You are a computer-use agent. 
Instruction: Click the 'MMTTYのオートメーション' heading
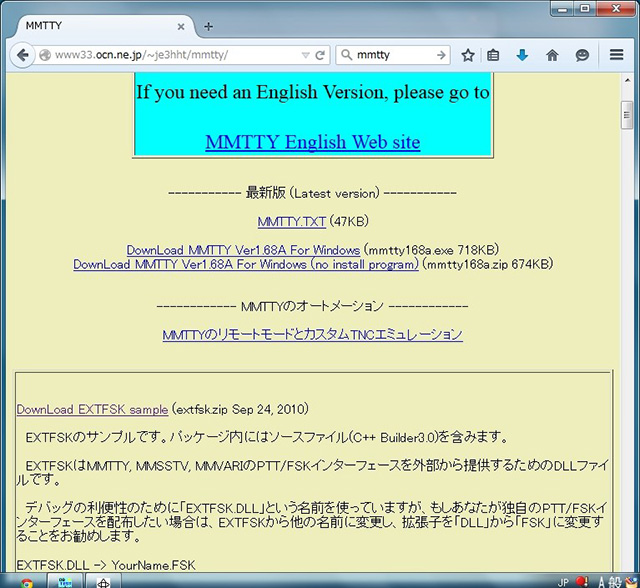(x=312, y=306)
